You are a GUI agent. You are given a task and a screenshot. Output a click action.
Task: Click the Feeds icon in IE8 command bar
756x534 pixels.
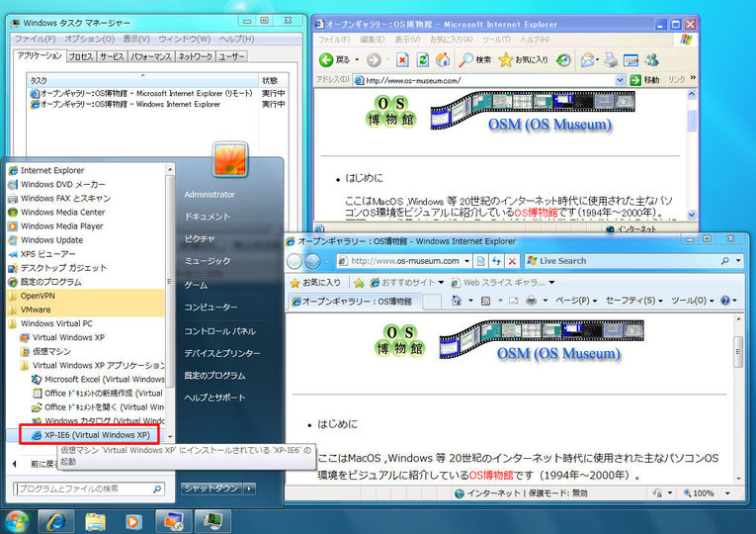(x=485, y=301)
